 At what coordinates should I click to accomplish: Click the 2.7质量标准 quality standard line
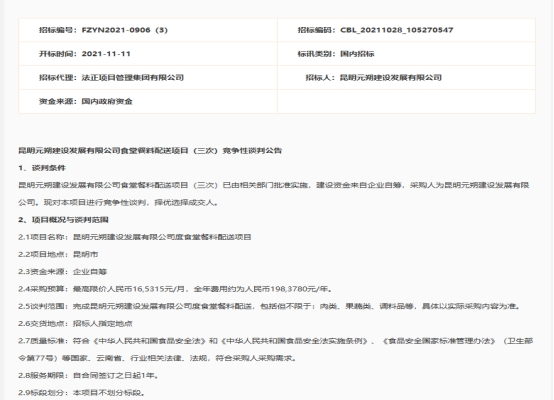click(276, 349)
